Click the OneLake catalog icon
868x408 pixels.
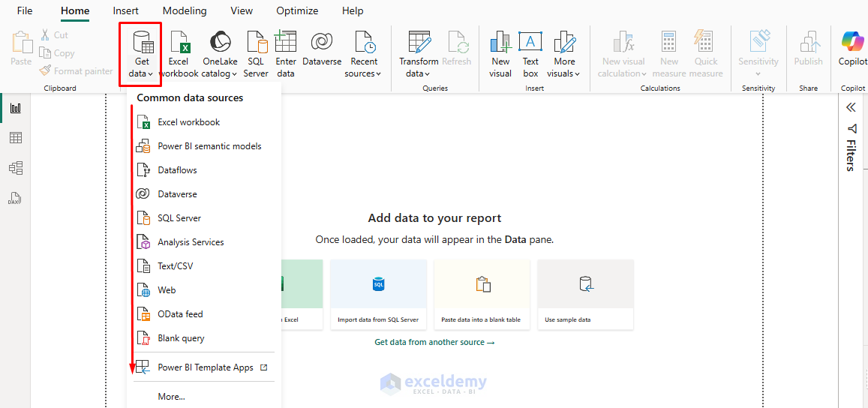pyautogui.click(x=221, y=41)
